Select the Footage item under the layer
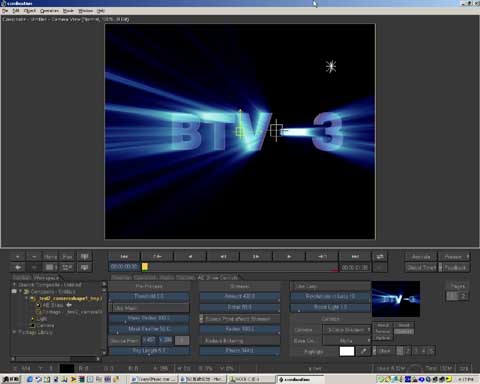The height and width of the screenshot is (384, 480). tap(72, 312)
